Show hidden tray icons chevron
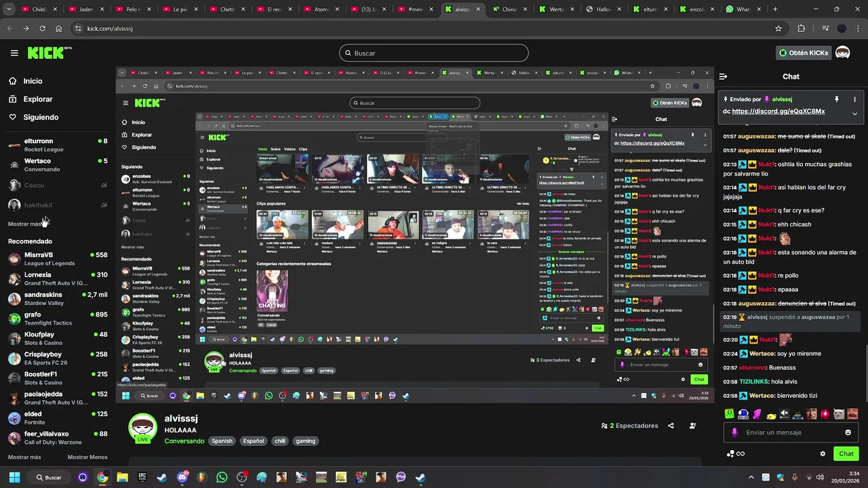Viewport: 868px width, 488px height. pyautogui.click(x=751, y=477)
